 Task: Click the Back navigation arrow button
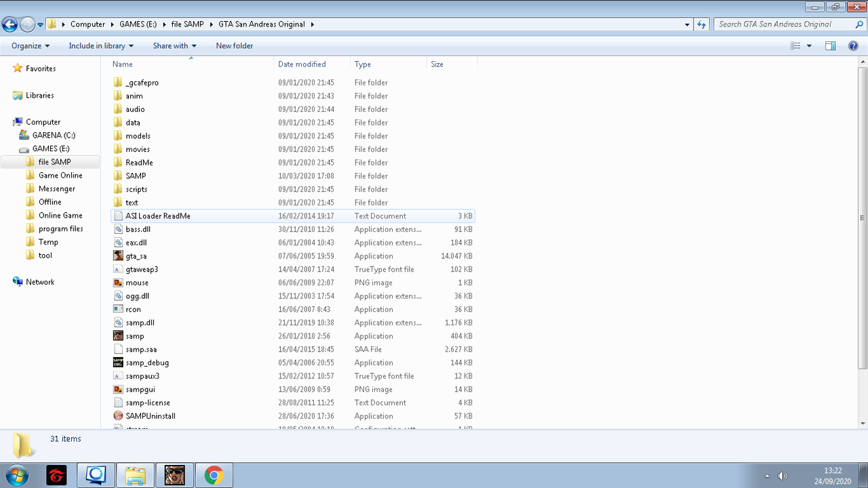[9, 24]
